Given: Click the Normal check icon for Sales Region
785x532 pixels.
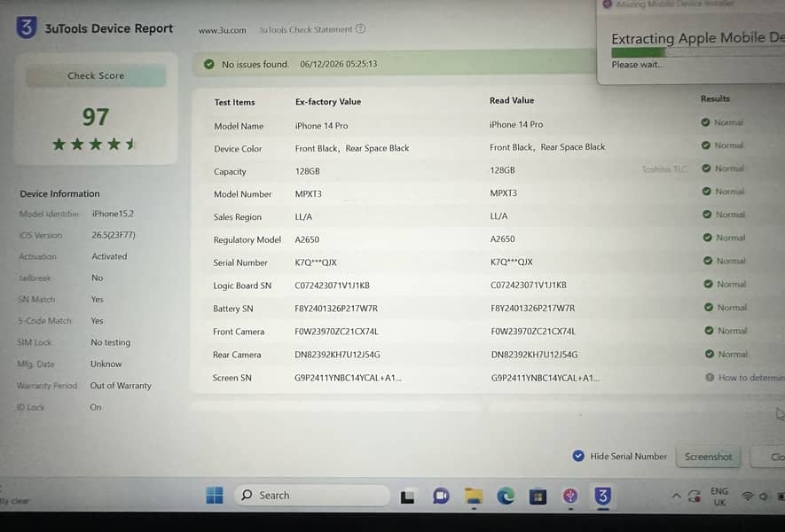Looking at the screenshot, I should tap(707, 215).
